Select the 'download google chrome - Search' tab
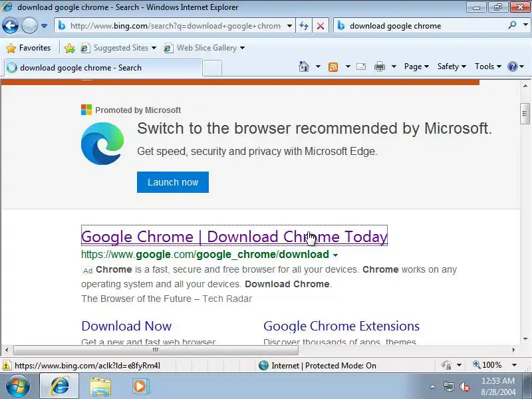Image resolution: width=532 pixels, height=399 pixels. [x=103, y=68]
